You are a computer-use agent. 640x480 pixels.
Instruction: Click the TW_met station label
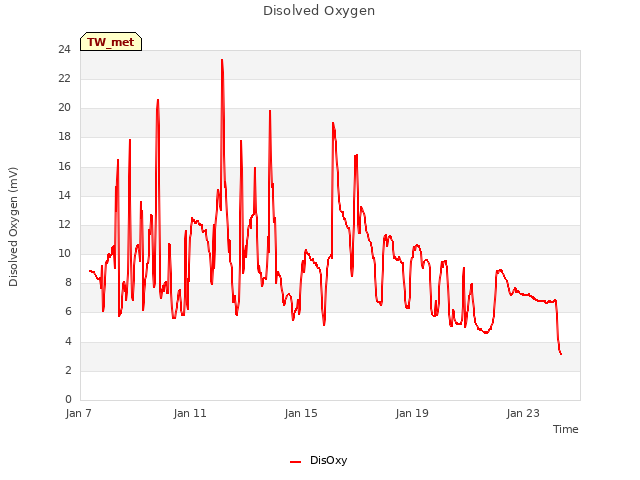pos(111,42)
